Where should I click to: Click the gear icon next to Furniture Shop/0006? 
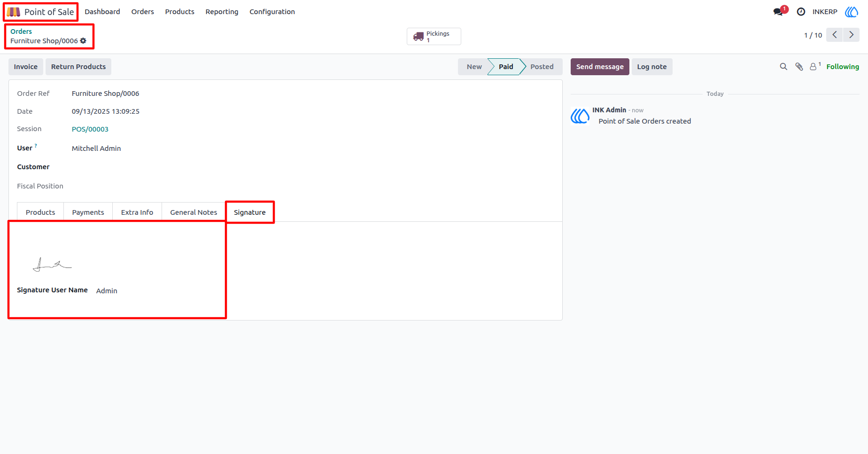click(83, 41)
